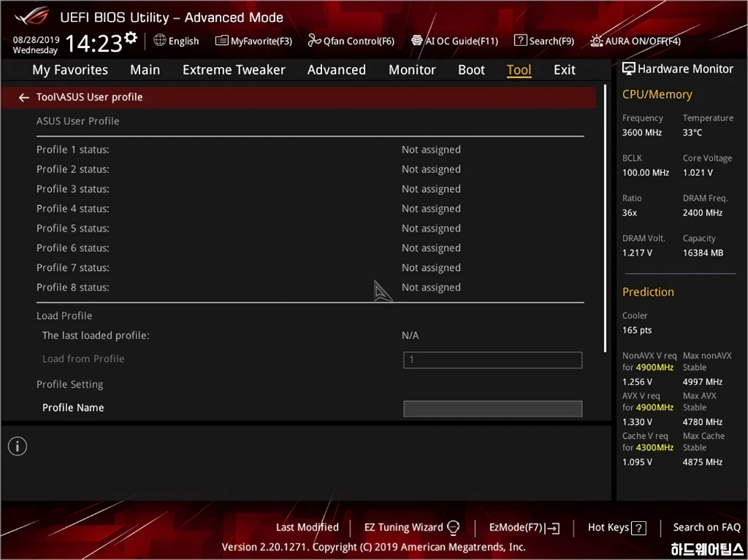Click the settings list scrollbar
Screen dimensions: 748x560
point(605,218)
